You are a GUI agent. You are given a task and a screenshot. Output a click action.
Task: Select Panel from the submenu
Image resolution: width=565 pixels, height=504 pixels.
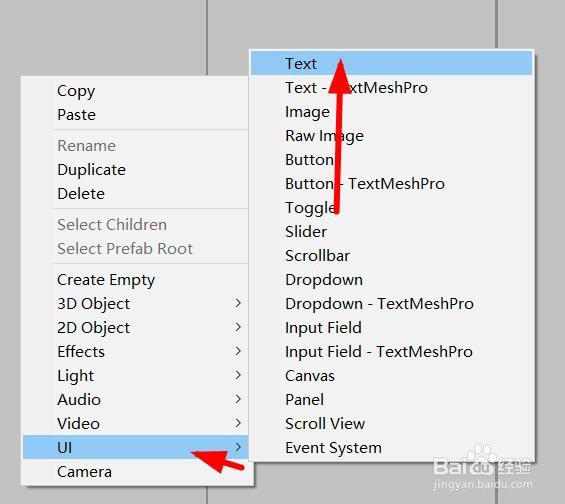coord(391,400)
